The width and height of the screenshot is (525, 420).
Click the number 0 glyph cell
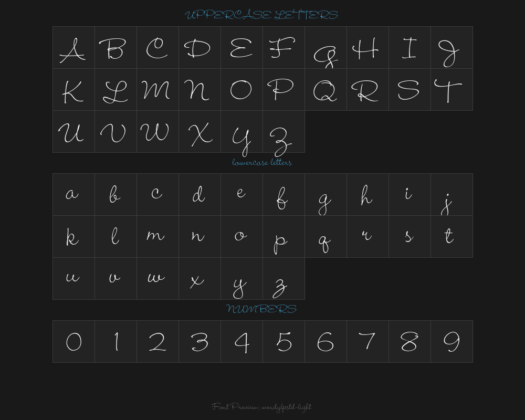click(x=73, y=342)
